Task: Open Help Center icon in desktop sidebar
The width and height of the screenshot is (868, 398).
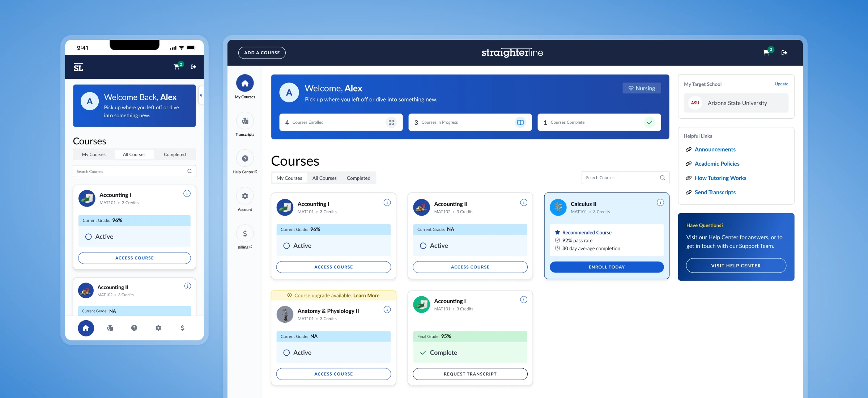Action: tap(245, 158)
